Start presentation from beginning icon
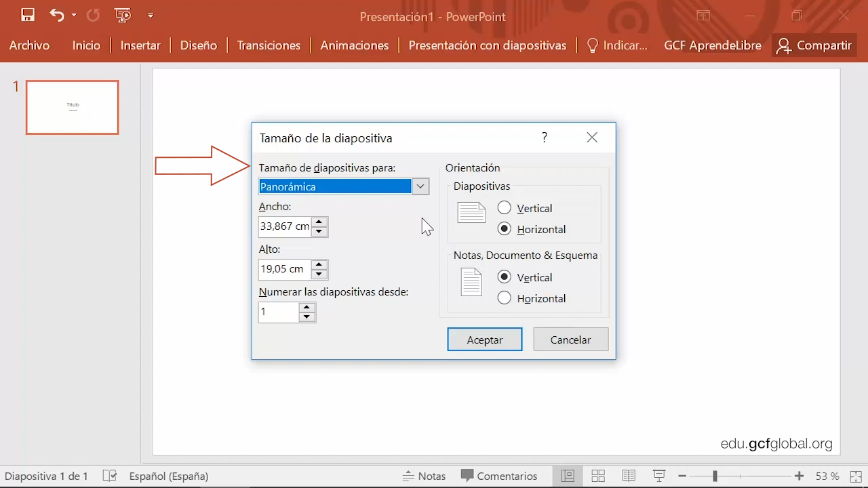 tap(123, 15)
